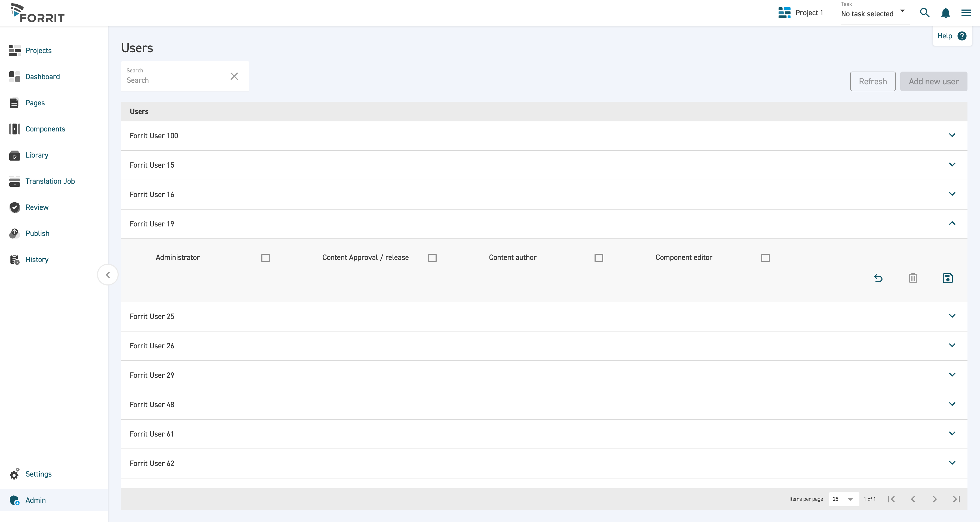
Task: Go to first page of users
Action: pyautogui.click(x=891, y=499)
